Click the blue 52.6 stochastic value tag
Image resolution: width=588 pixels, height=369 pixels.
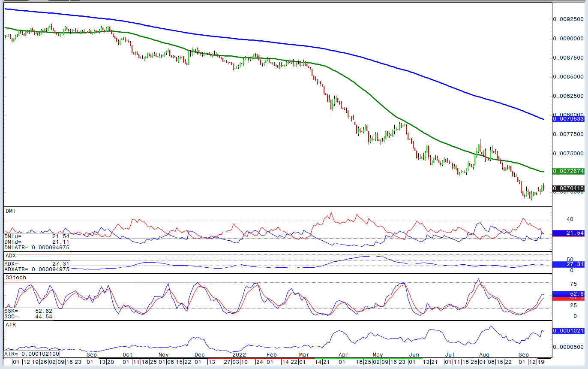pyautogui.click(x=568, y=294)
